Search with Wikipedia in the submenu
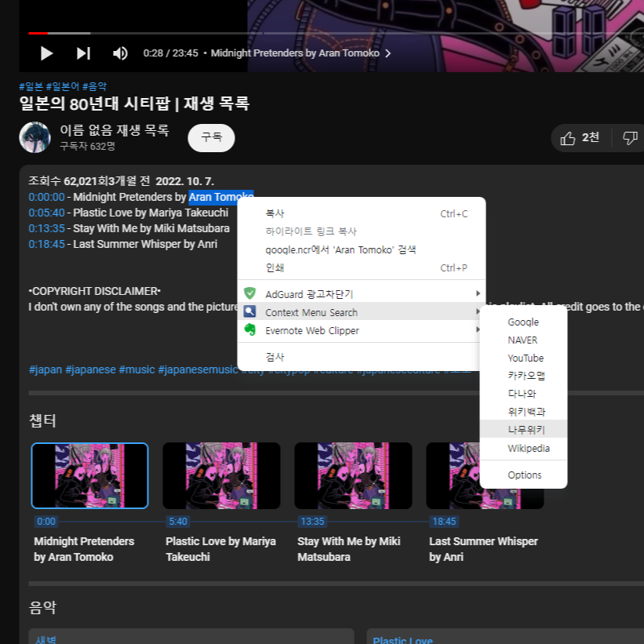The width and height of the screenshot is (644, 644). [x=523, y=448]
